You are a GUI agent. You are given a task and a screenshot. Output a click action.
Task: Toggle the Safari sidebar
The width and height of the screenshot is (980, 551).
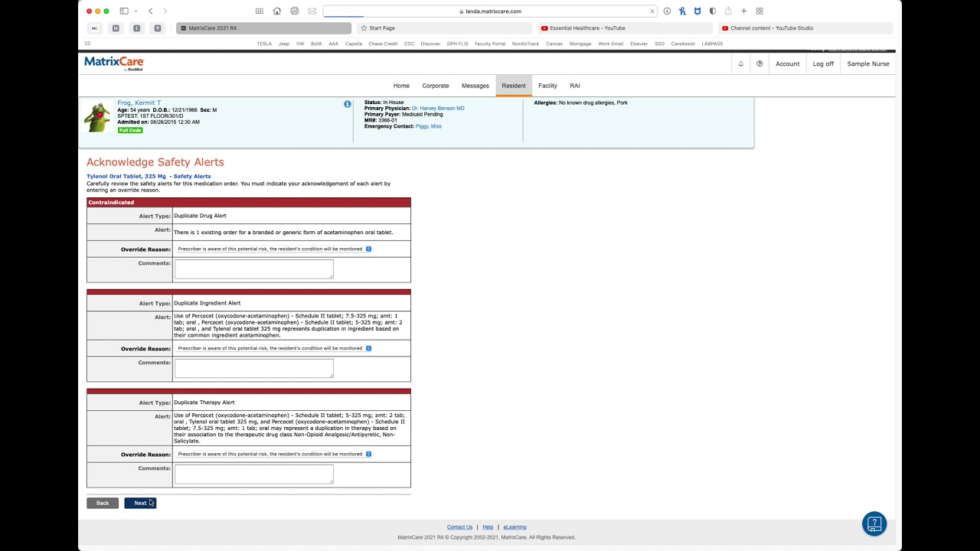tap(124, 11)
